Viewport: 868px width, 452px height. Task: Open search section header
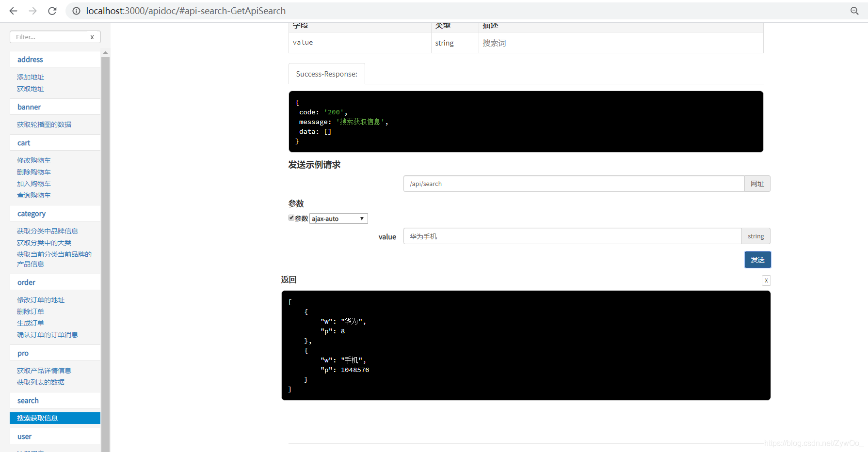point(55,401)
